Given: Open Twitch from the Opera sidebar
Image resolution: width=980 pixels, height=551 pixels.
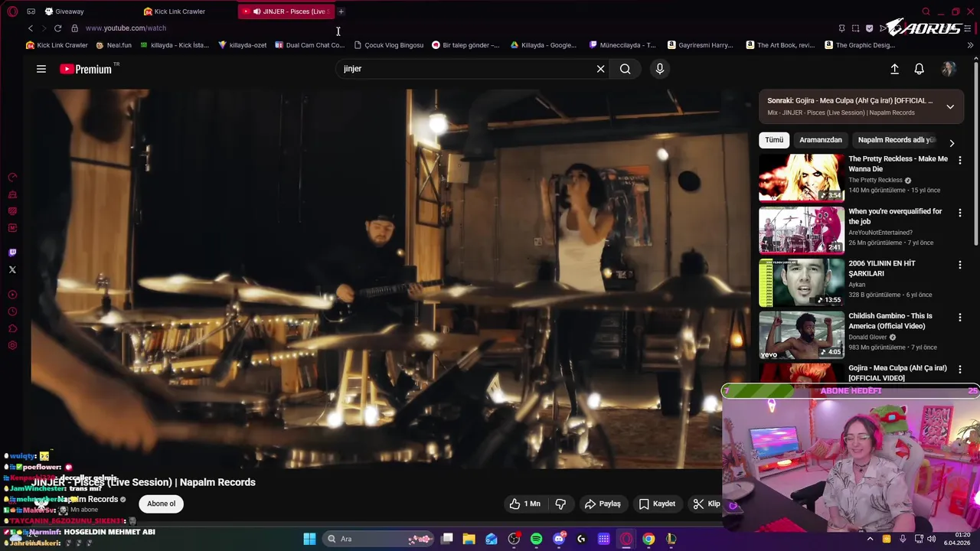Looking at the screenshot, I should coord(12,253).
